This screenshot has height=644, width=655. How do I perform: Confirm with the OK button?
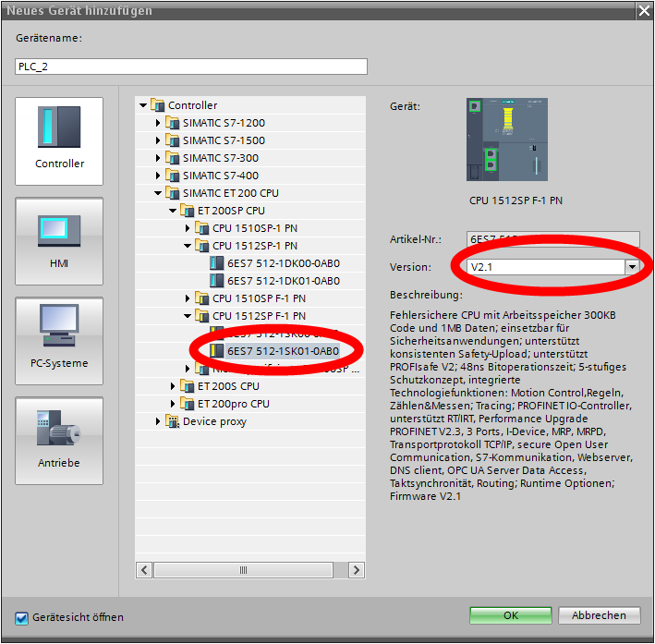coord(510,615)
